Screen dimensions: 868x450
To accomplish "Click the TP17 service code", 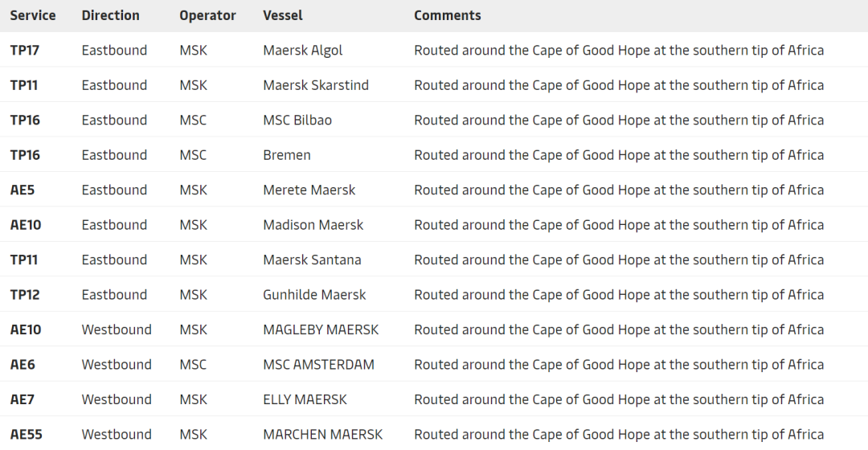I will click(24, 51).
